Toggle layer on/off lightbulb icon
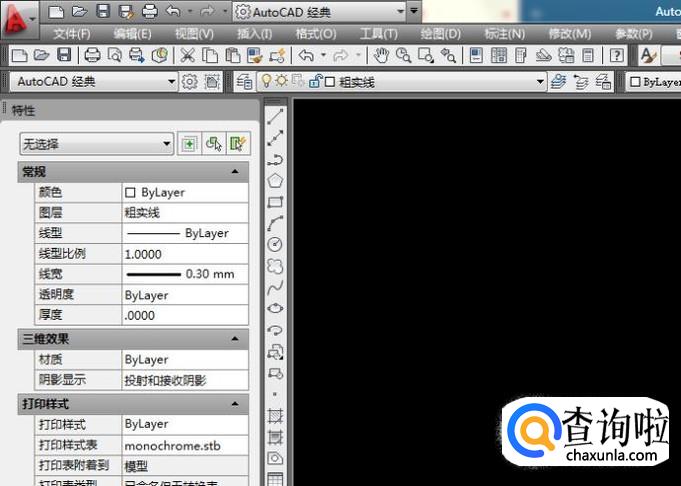This screenshot has width=681, height=486. (266, 81)
